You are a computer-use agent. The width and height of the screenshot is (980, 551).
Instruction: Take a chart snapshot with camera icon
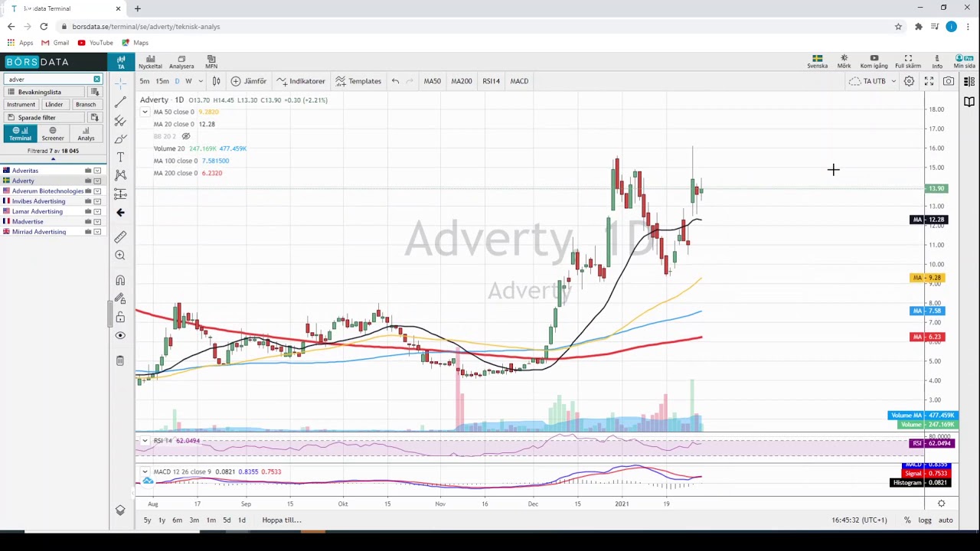949,81
